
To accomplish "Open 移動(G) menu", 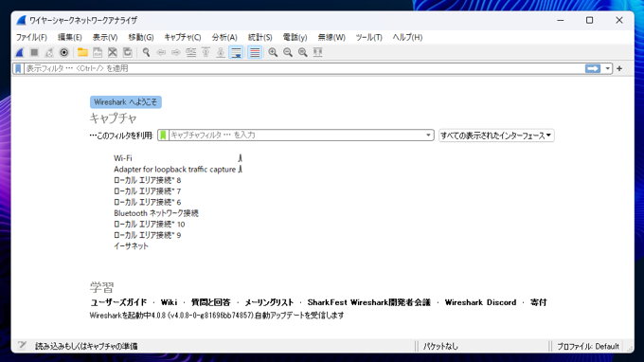I will coord(141,37).
